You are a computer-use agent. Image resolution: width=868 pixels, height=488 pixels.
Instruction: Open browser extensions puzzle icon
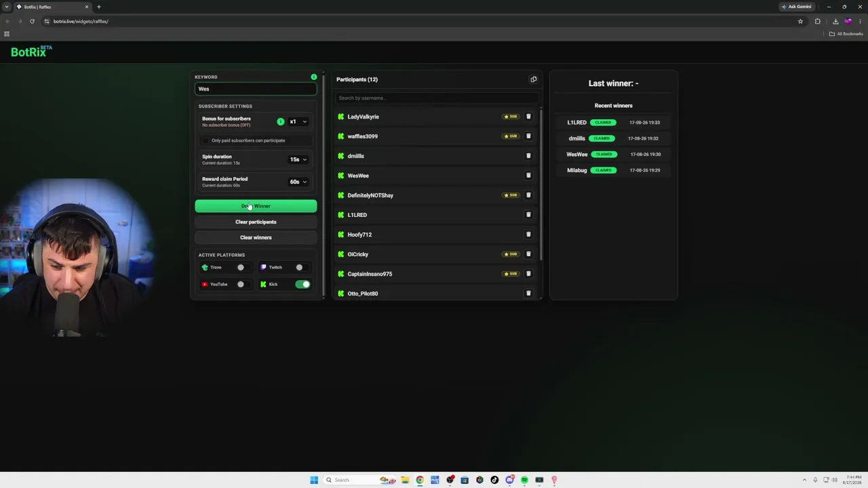817,21
